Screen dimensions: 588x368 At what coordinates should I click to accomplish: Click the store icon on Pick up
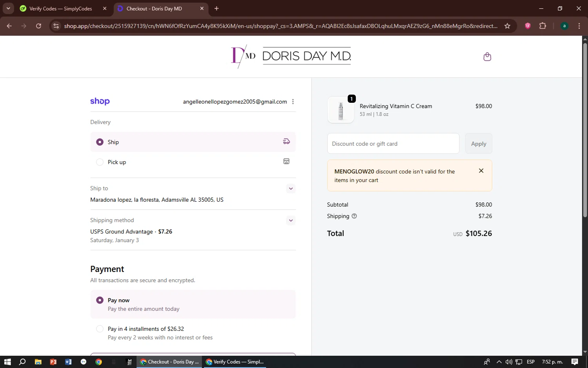[287, 161]
